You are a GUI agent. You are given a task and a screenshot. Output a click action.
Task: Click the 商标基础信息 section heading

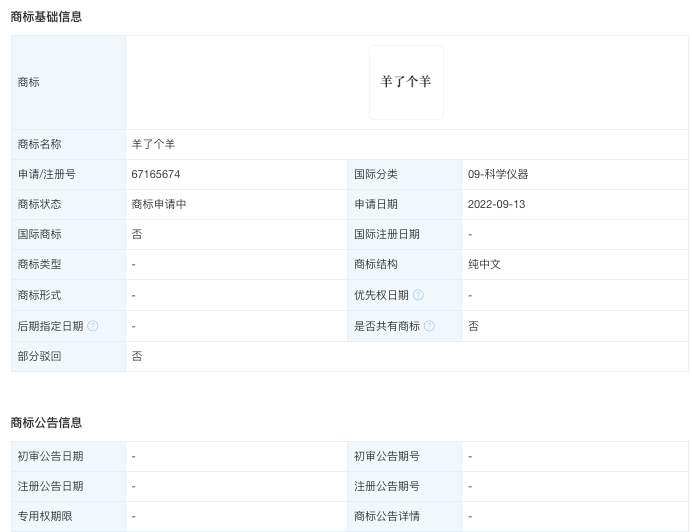(46, 17)
